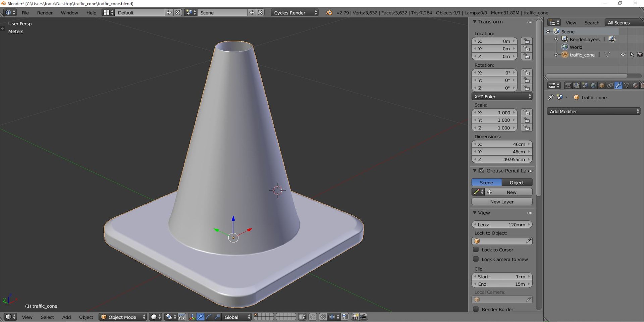Open the Render menu
The image size is (644, 322).
(45, 13)
